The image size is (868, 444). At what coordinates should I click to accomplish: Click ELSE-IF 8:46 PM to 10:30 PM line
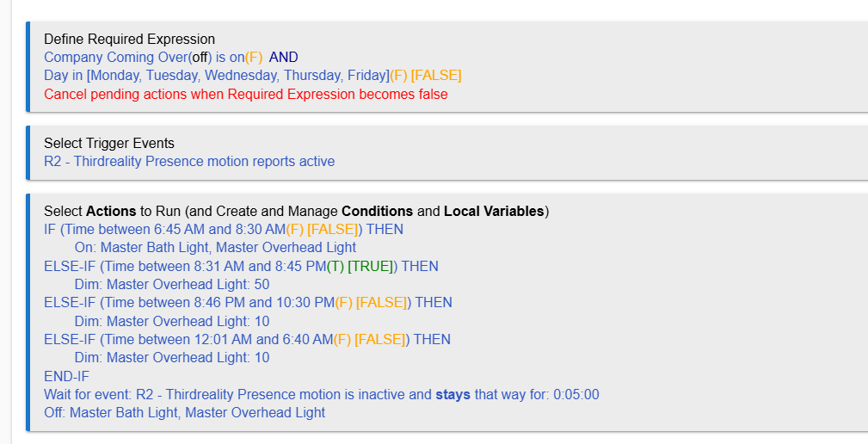pyautogui.click(x=248, y=303)
